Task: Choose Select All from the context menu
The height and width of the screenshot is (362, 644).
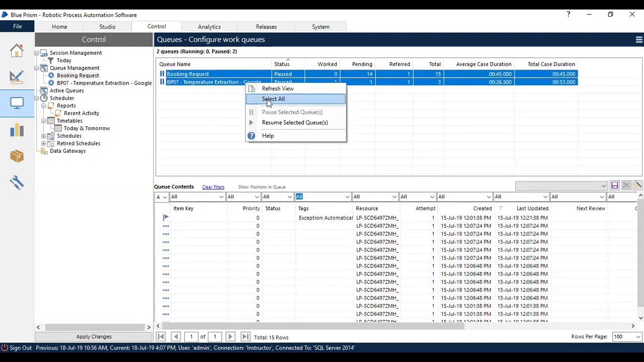Action: (296, 99)
